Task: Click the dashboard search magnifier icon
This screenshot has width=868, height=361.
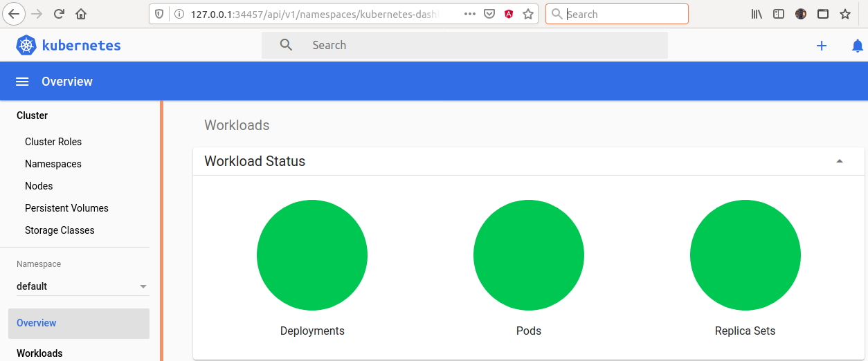Action: (286, 45)
